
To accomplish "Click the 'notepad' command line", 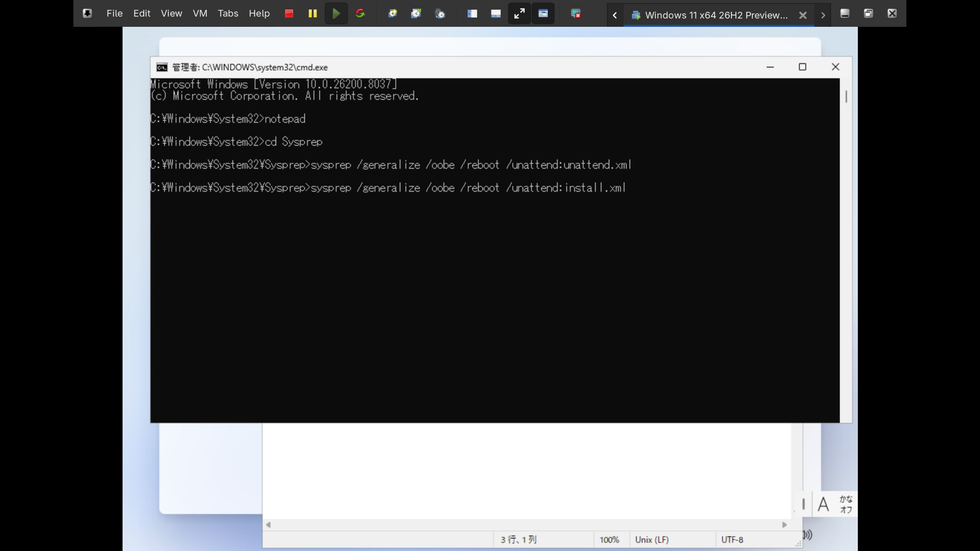I will [x=228, y=119].
